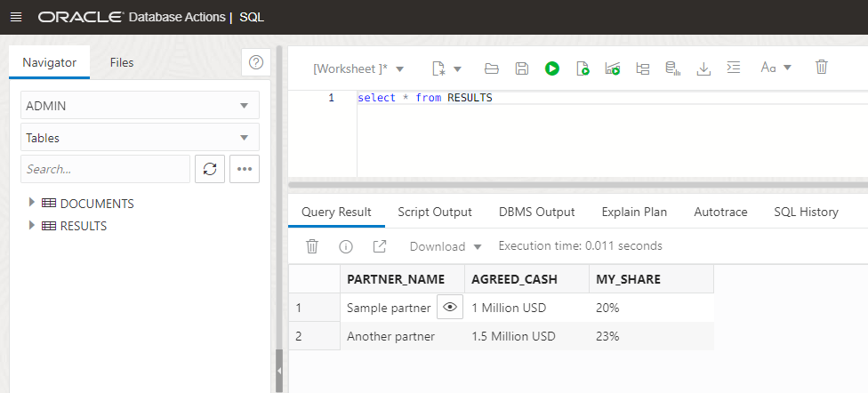Screen dimensions: 868x393
Task: Select the Script Output tab
Action: click(435, 212)
